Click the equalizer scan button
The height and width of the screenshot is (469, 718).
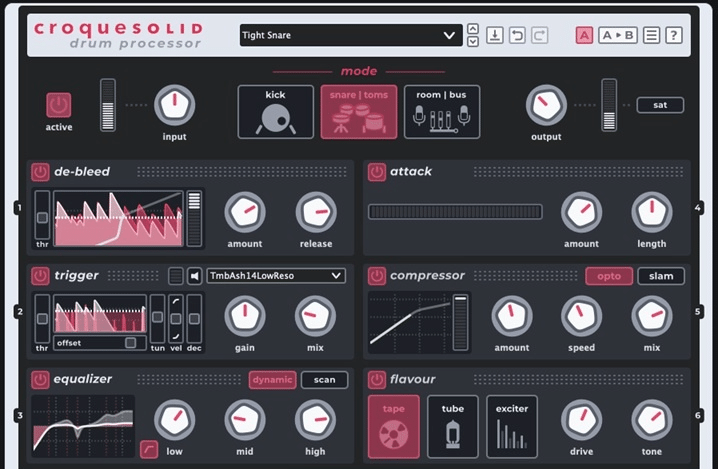coord(324,380)
